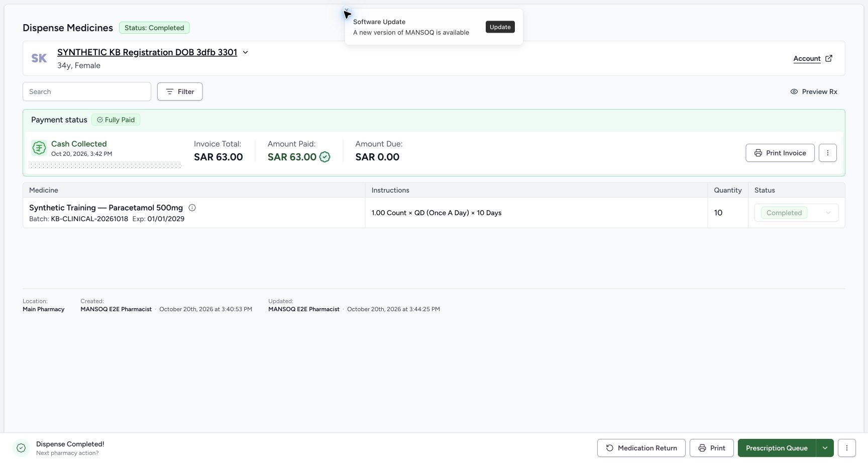Click Amount Due SAR 0.00 value

point(377,157)
